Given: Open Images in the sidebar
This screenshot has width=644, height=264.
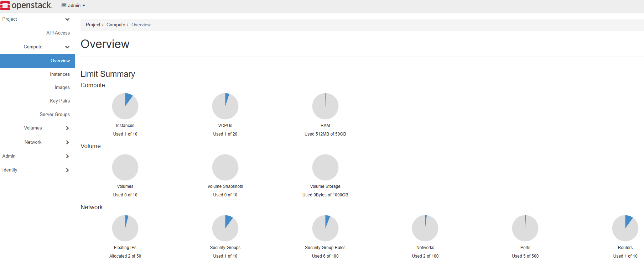Looking at the screenshot, I should coord(62,88).
